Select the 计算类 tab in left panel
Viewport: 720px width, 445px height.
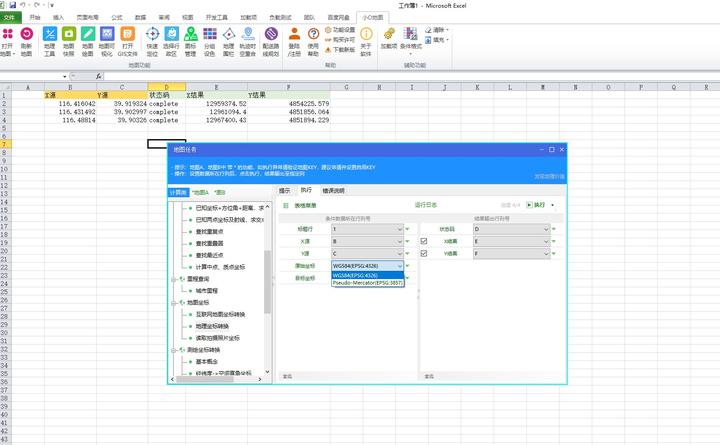pyautogui.click(x=178, y=192)
